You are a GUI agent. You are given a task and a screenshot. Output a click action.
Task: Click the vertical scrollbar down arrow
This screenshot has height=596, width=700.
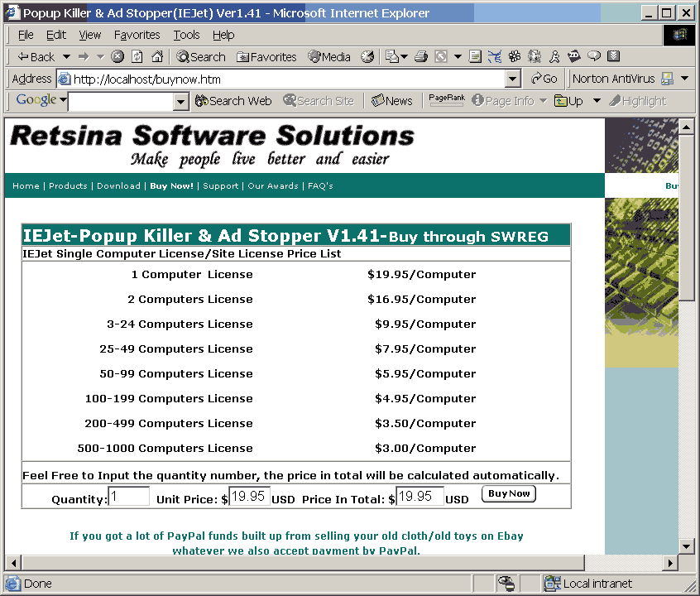coord(686,546)
